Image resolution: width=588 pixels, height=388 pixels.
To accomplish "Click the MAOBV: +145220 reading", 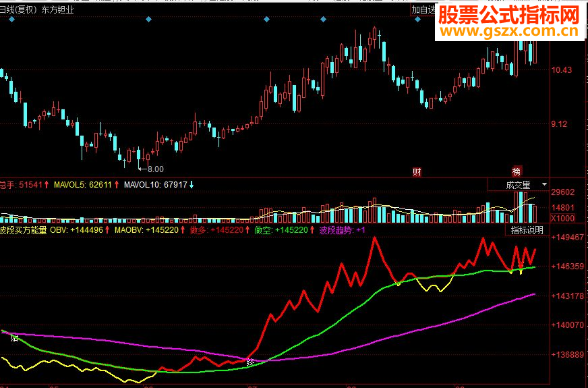I will [146, 230].
